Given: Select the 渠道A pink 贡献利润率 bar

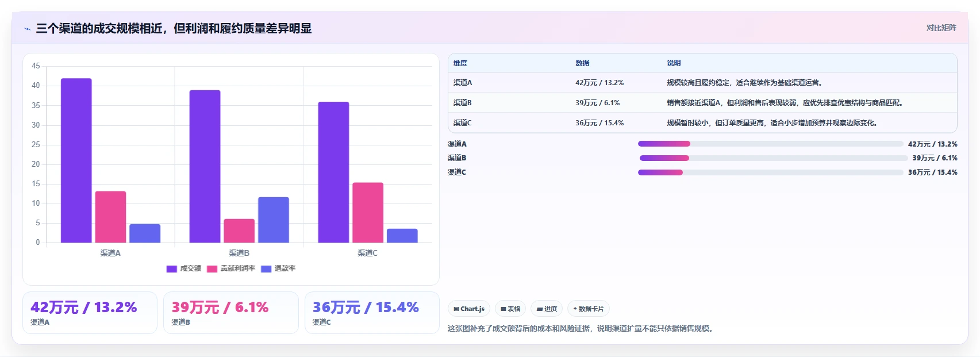Looking at the screenshot, I should point(110,217).
